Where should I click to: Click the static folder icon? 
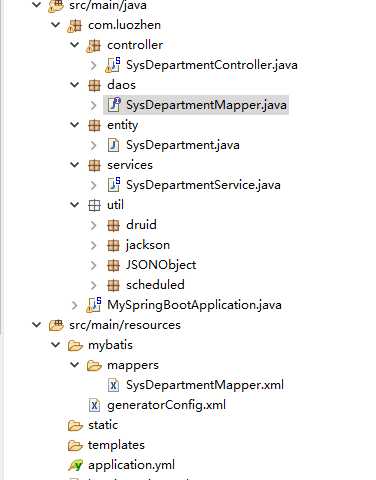point(75,425)
